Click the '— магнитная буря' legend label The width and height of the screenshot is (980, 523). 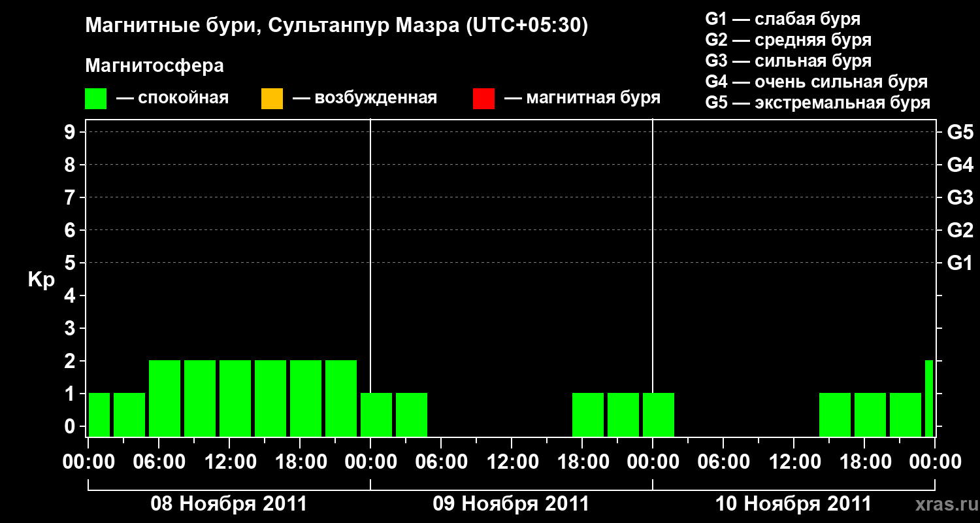coord(583,99)
